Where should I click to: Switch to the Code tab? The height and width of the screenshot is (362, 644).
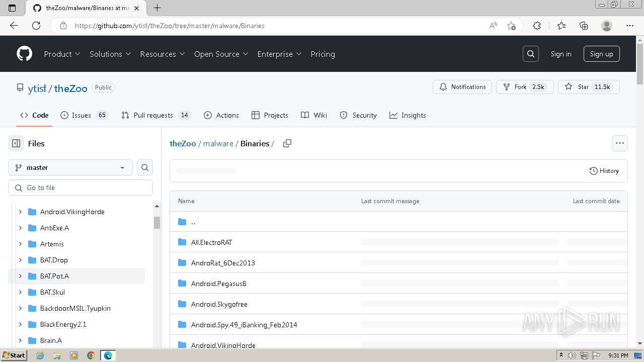[34, 115]
